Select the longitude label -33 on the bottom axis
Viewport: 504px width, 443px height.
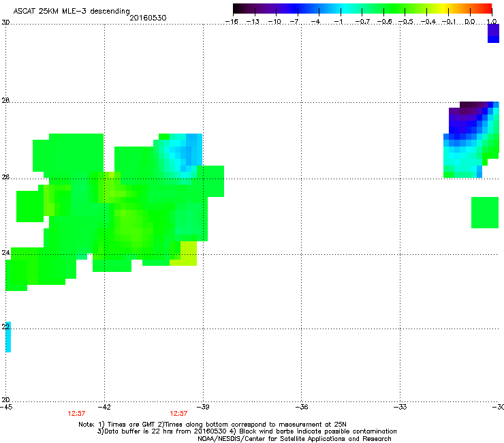[400, 407]
